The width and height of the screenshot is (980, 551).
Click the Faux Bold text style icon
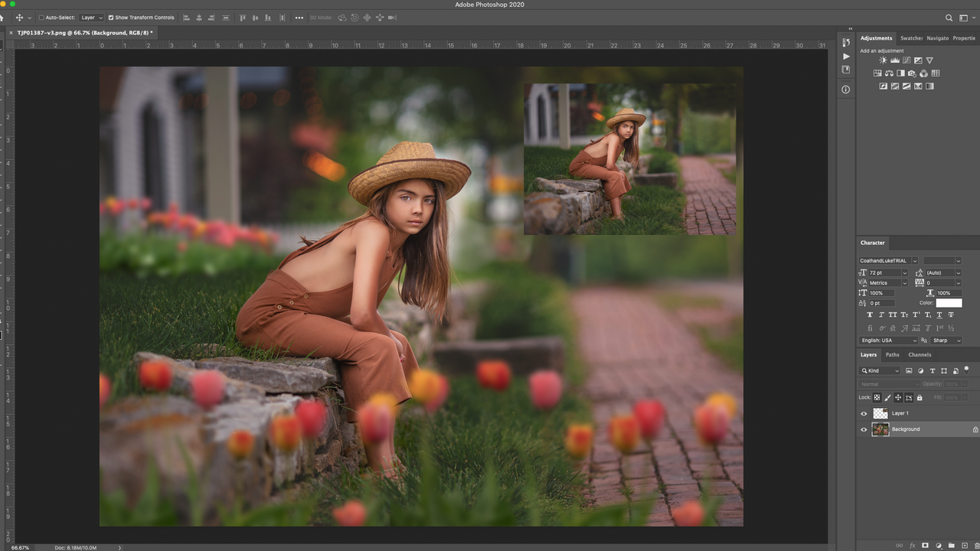click(870, 315)
